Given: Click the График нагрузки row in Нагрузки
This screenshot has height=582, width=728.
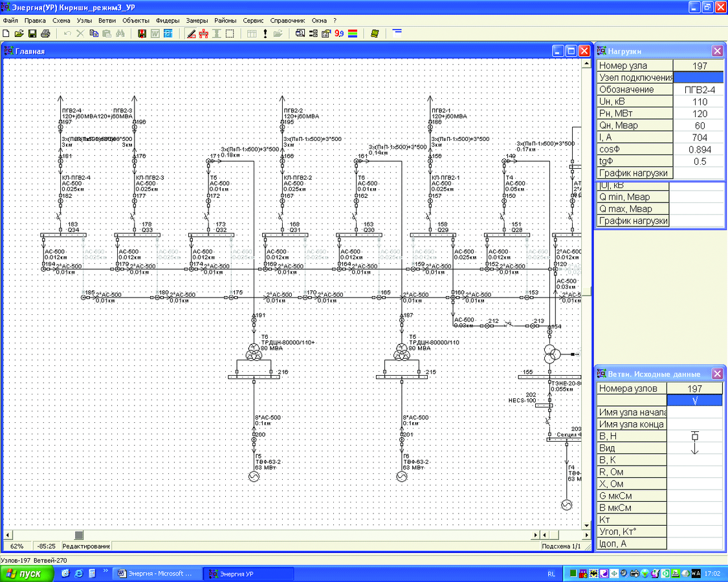Looking at the screenshot, I should 661,173.
